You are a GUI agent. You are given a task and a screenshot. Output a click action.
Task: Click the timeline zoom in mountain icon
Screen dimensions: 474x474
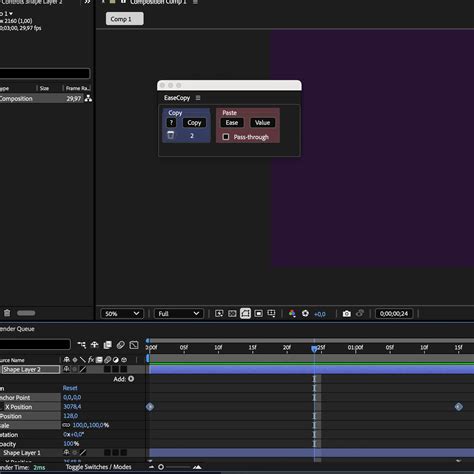pos(197,467)
